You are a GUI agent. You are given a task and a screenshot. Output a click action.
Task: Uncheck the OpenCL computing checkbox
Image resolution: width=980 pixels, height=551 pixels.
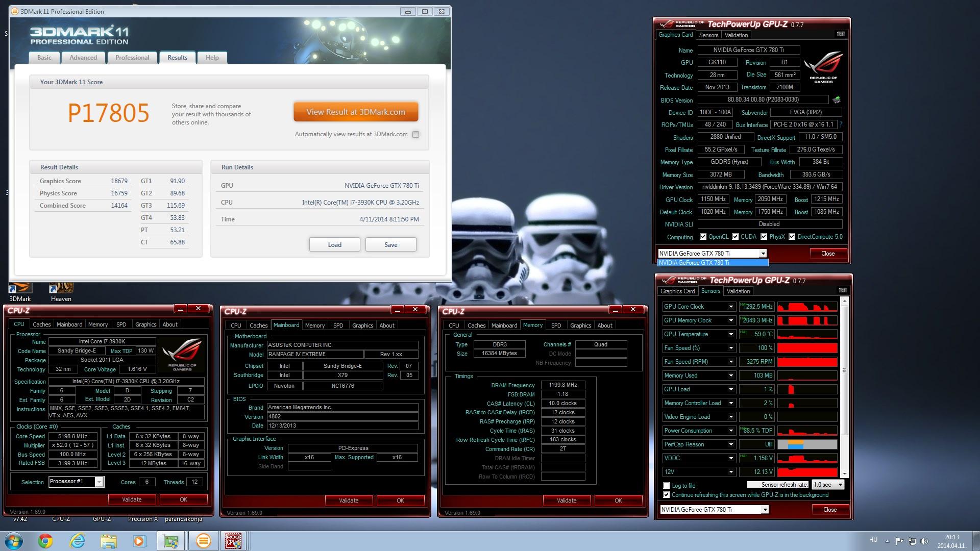click(703, 237)
